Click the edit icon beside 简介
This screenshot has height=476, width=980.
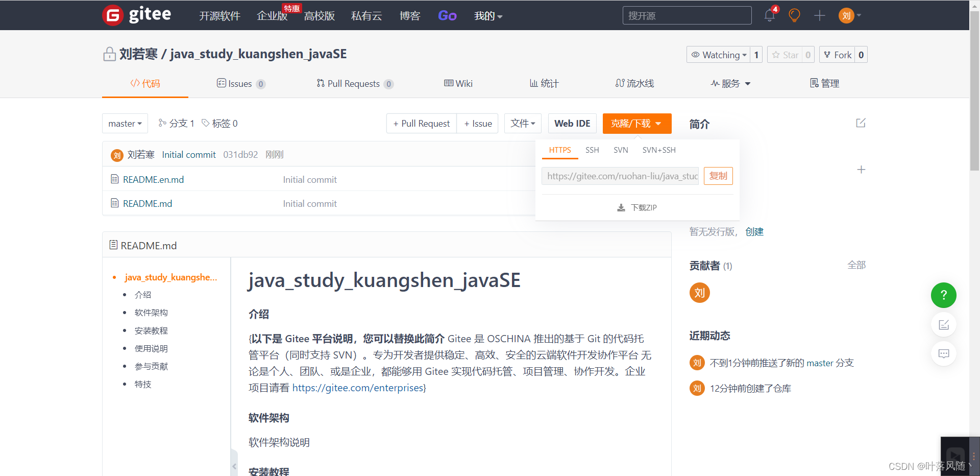coord(861,123)
